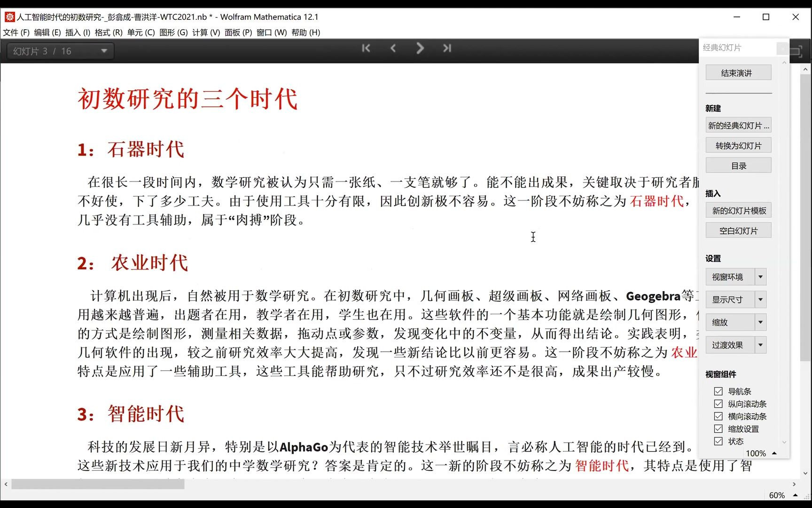The image size is (812, 508).
Task: Click the vertical scrollbar up arrow
Action: 805,69
